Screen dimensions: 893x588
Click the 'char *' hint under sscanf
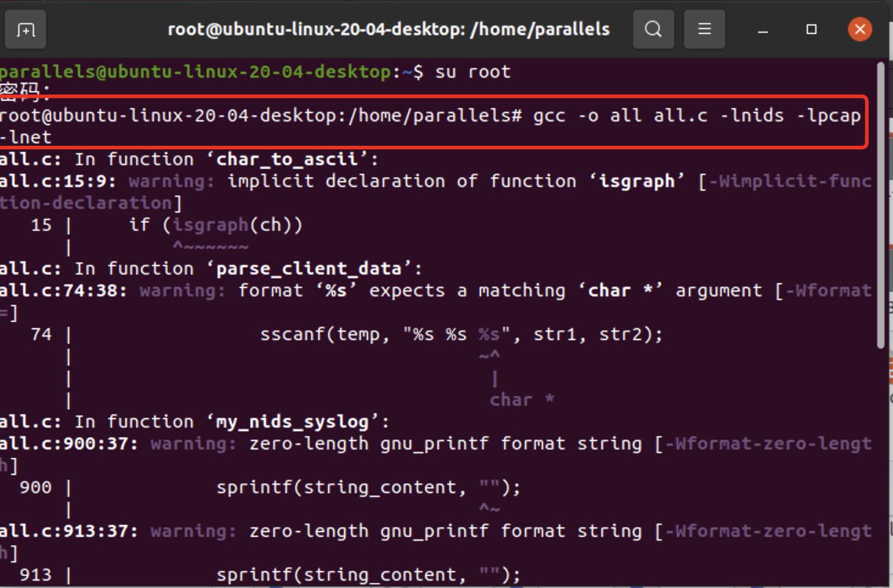pyautogui.click(x=522, y=400)
